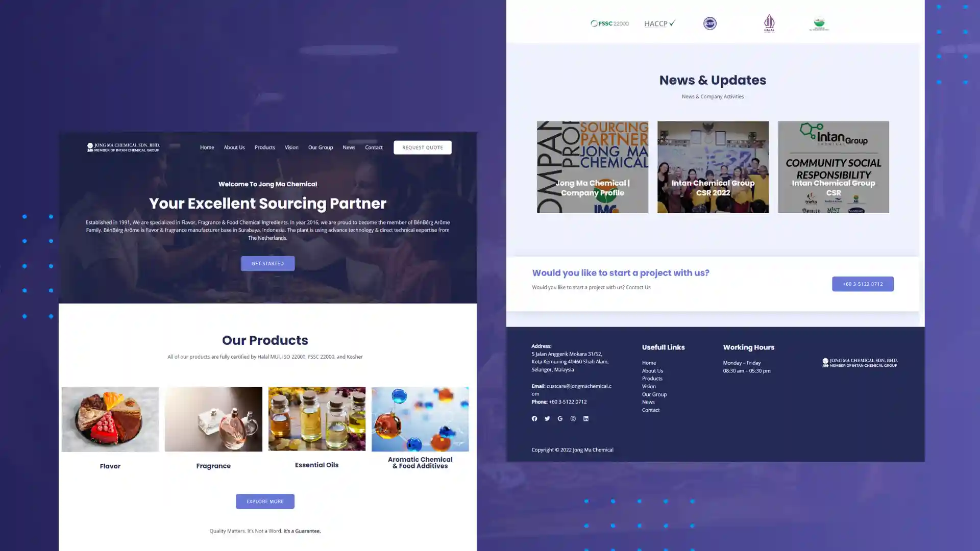Click the +60 3-5122 0712 contact button
Image resolution: width=980 pixels, height=551 pixels.
[x=863, y=283]
